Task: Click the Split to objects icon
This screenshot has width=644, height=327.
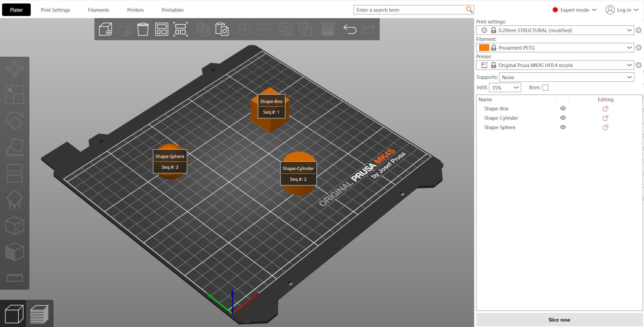Action: click(286, 29)
